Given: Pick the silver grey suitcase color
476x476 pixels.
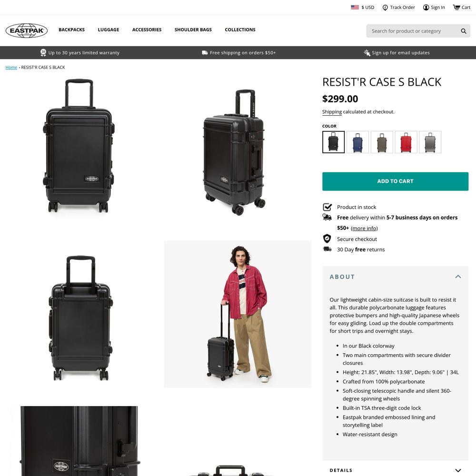Looking at the screenshot, I should pos(430,142).
